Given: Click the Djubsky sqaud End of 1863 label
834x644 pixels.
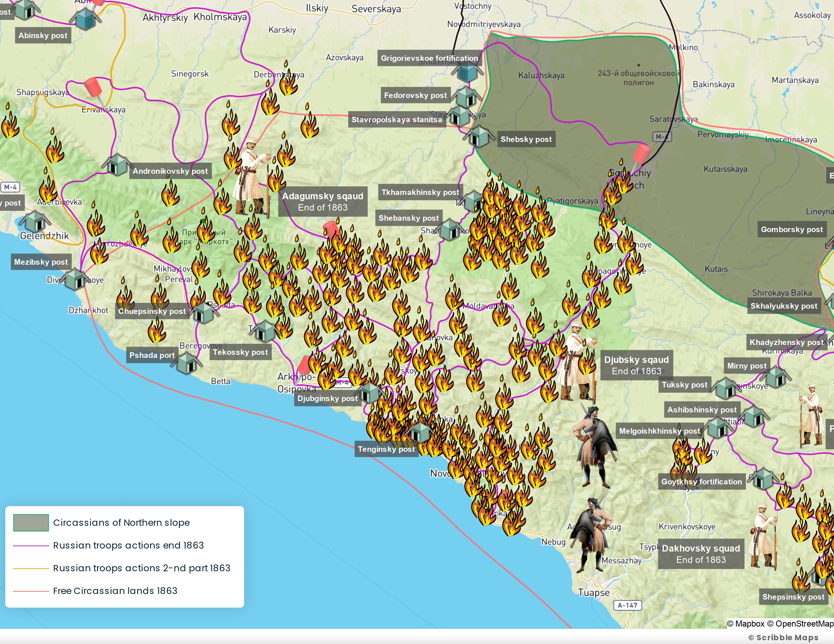Looking at the screenshot, I should pyautogui.click(x=637, y=365).
